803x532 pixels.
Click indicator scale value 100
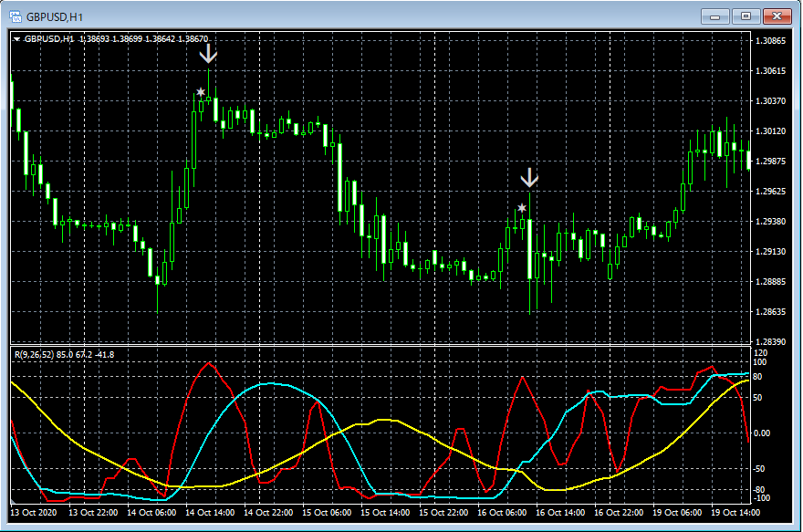click(760, 362)
